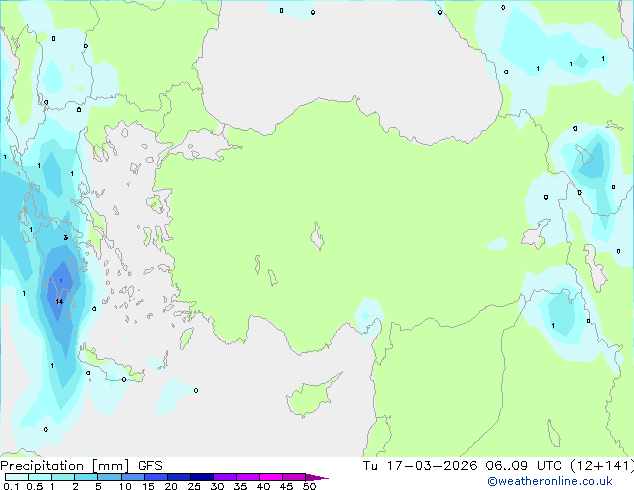Click the 45–50 mm legend swatch
The height and width of the screenshot is (490, 634).
click(x=294, y=477)
